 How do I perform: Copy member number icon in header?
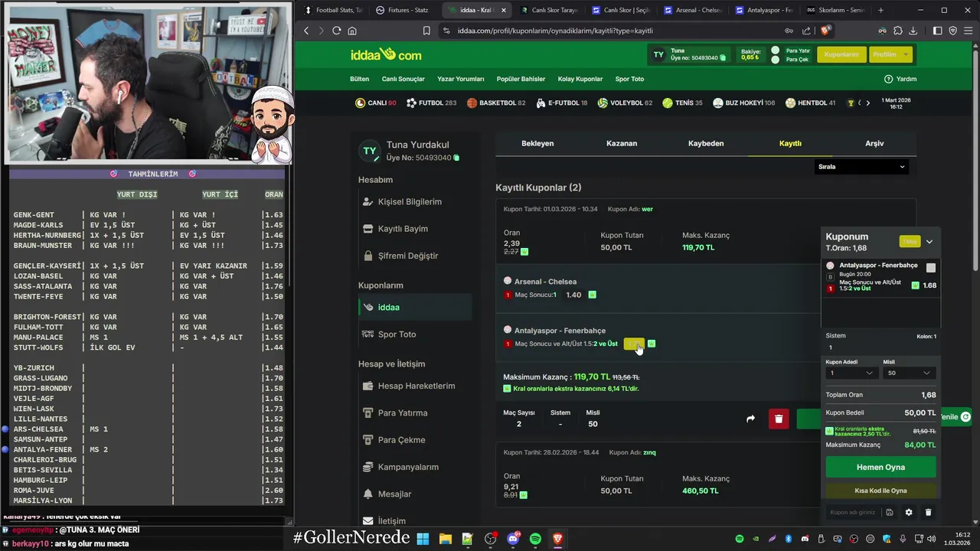point(724,58)
